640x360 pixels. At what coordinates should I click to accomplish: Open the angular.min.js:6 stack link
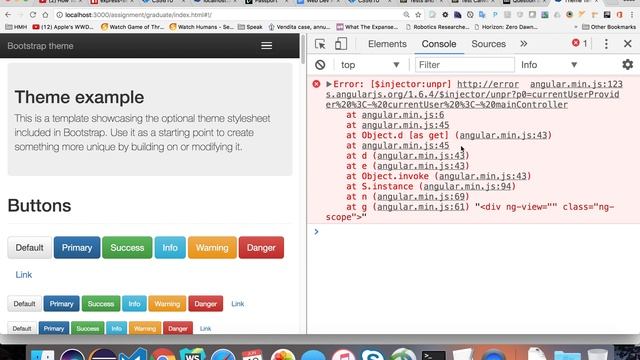click(402, 115)
